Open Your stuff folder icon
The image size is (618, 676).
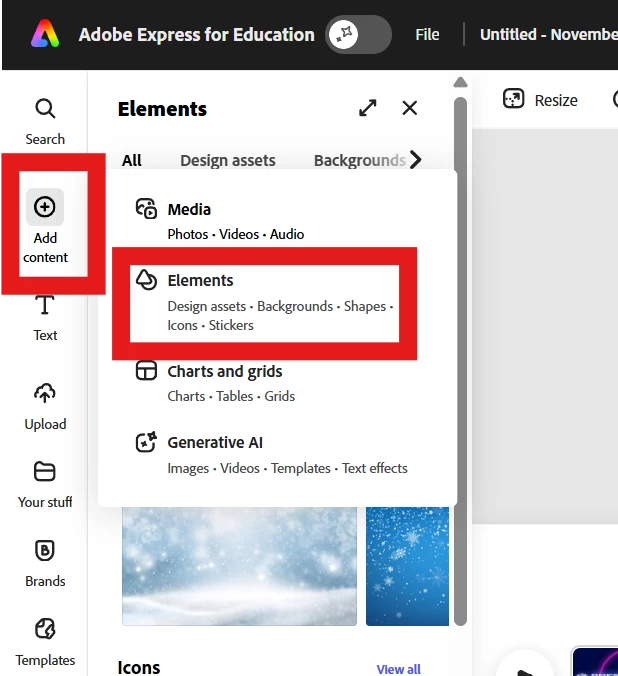click(45, 471)
